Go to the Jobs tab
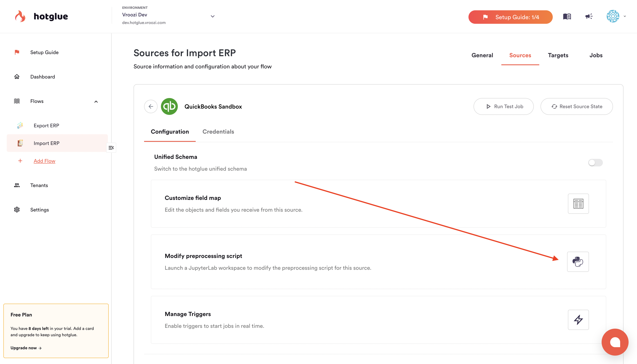The width and height of the screenshot is (637, 364). pos(596,55)
